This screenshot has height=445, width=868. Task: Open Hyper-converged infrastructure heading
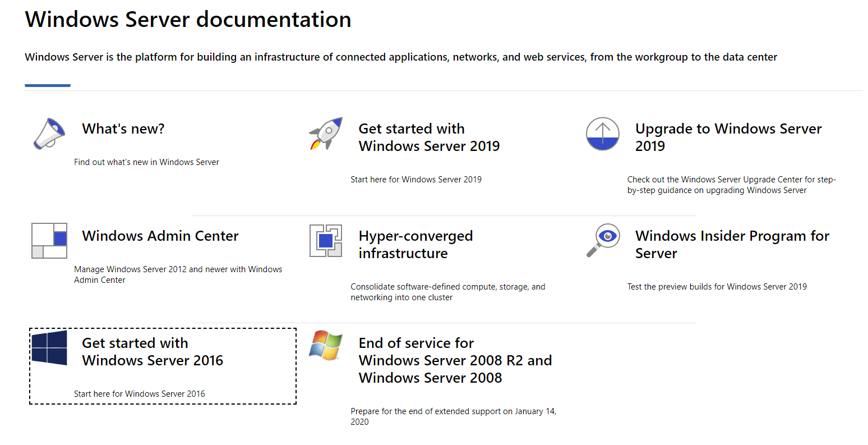415,245
